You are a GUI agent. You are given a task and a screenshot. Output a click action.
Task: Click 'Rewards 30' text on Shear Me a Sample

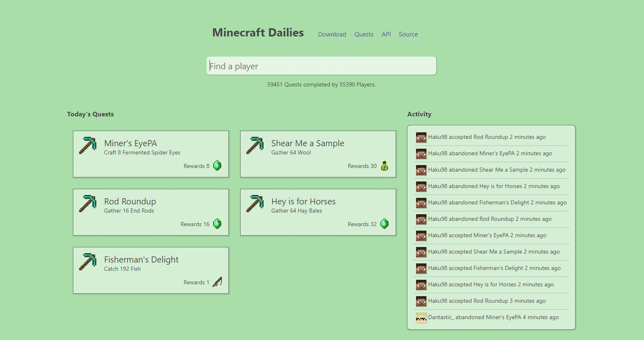tap(362, 166)
